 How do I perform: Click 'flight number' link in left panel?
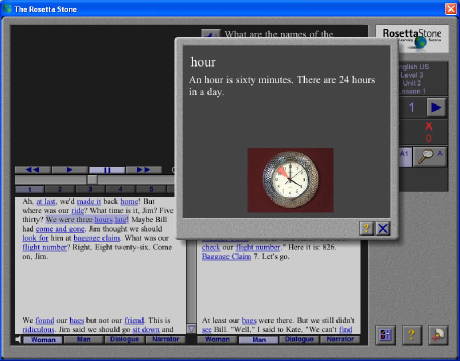point(45,247)
